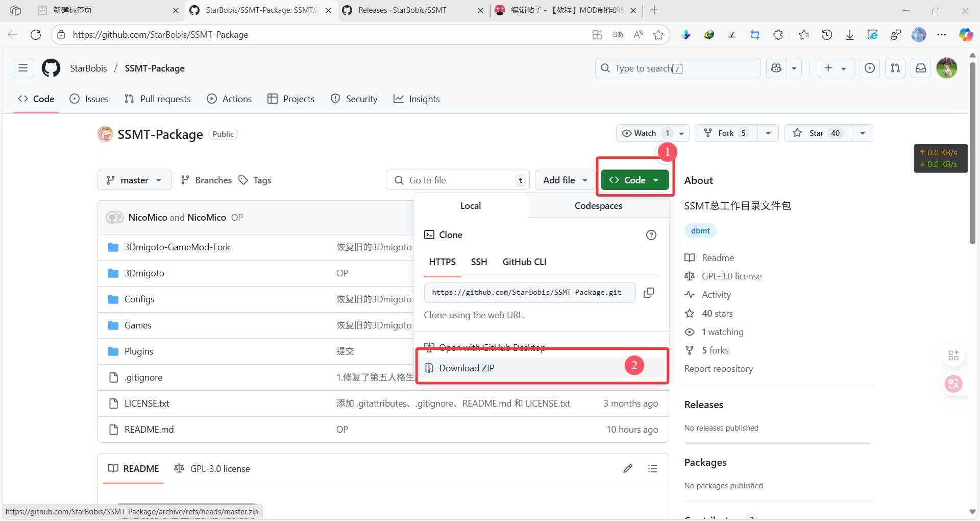
Task: Star the SSMT-Package repository
Action: click(x=815, y=133)
